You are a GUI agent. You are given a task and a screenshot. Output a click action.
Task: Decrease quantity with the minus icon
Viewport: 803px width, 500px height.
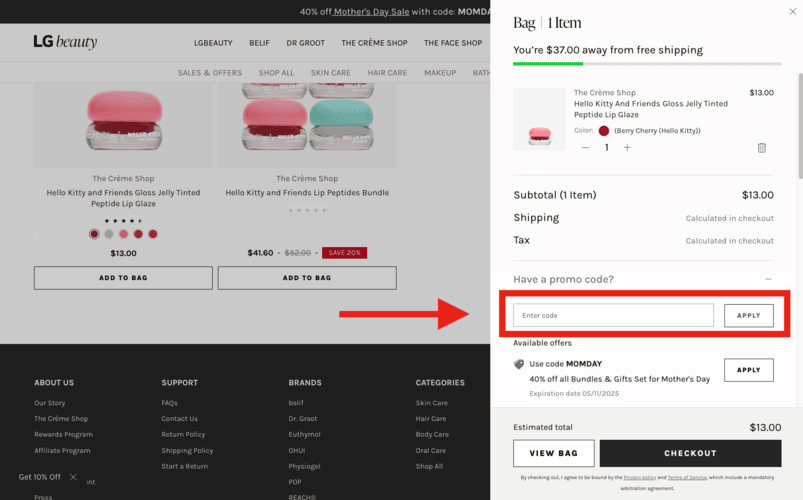coord(585,148)
